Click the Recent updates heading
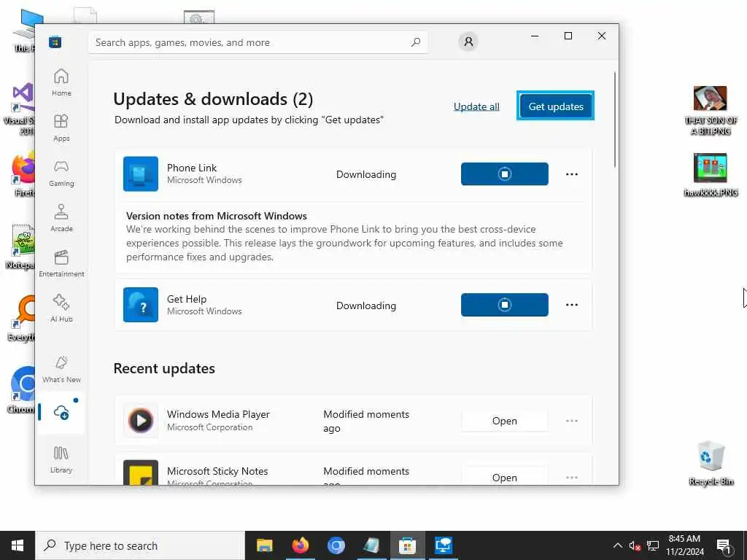The width and height of the screenshot is (747, 560). pos(164,368)
